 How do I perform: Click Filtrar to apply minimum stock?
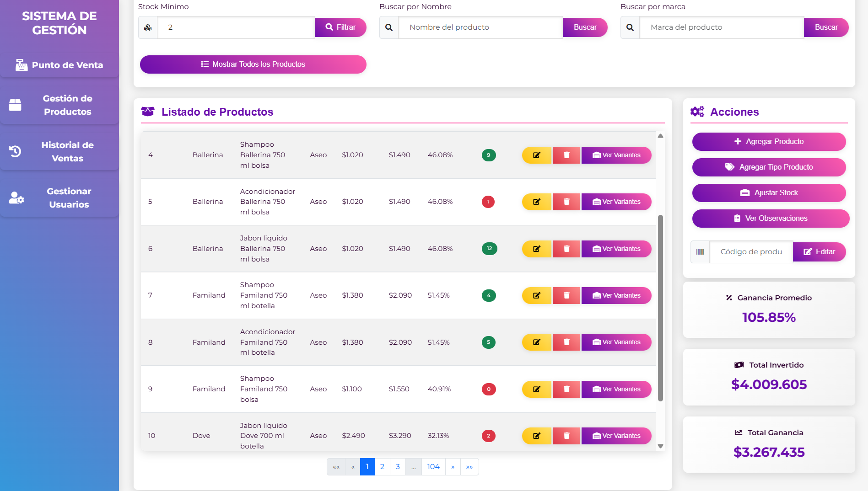[340, 27]
